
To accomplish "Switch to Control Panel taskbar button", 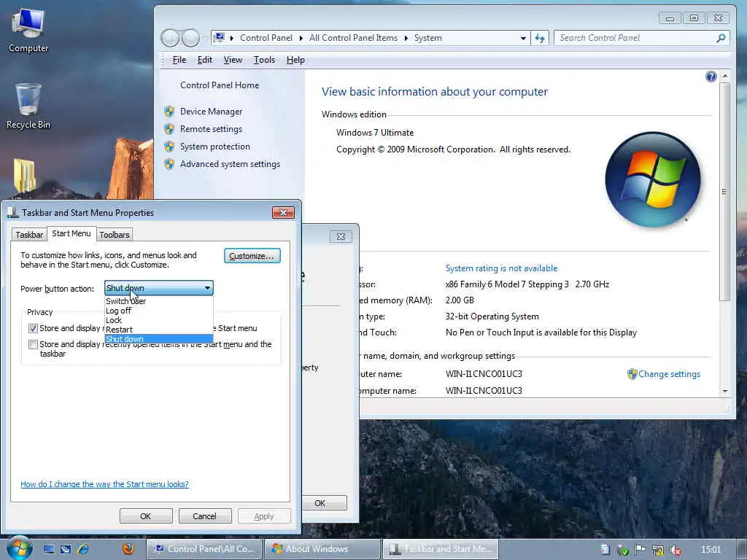I will click(204, 549).
